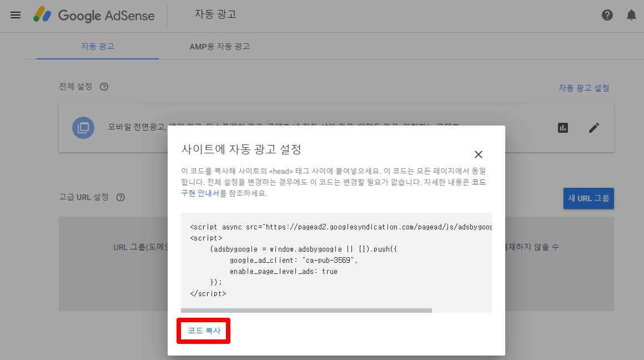Screen dimensions: 644x360
Task: Click the 자동 광고 page title in header
Action: (x=215, y=14)
